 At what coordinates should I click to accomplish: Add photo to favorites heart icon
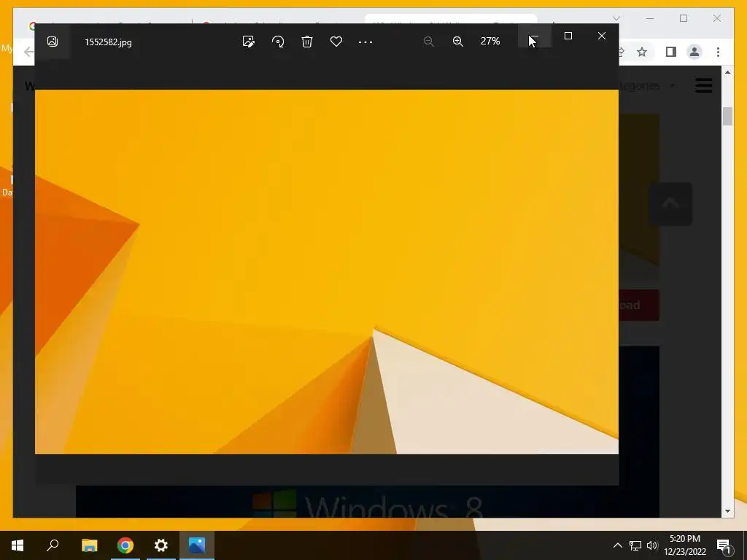click(x=336, y=42)
